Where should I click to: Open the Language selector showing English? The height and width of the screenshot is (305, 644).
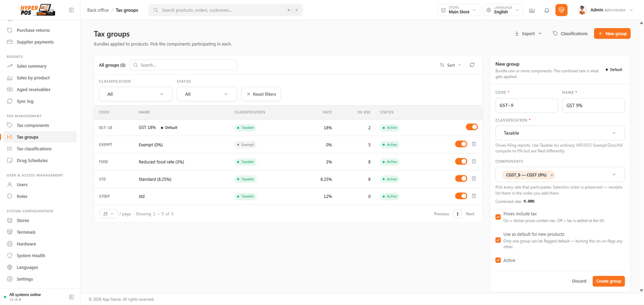503,10
